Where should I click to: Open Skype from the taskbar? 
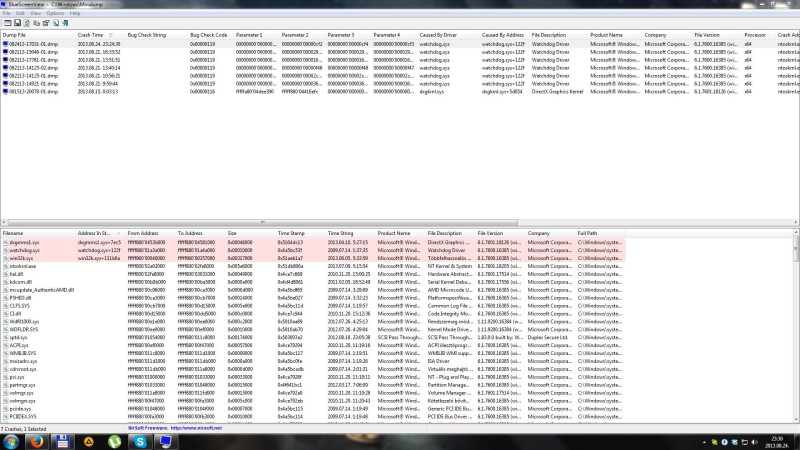pyautogui.click(x=140, y=442)
